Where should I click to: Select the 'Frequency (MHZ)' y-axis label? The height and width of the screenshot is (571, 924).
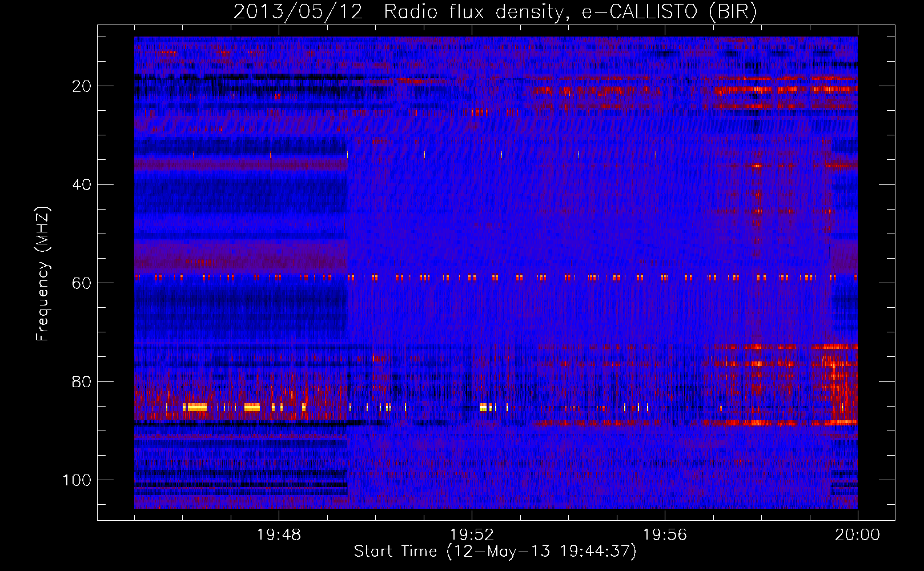(43, 274)
